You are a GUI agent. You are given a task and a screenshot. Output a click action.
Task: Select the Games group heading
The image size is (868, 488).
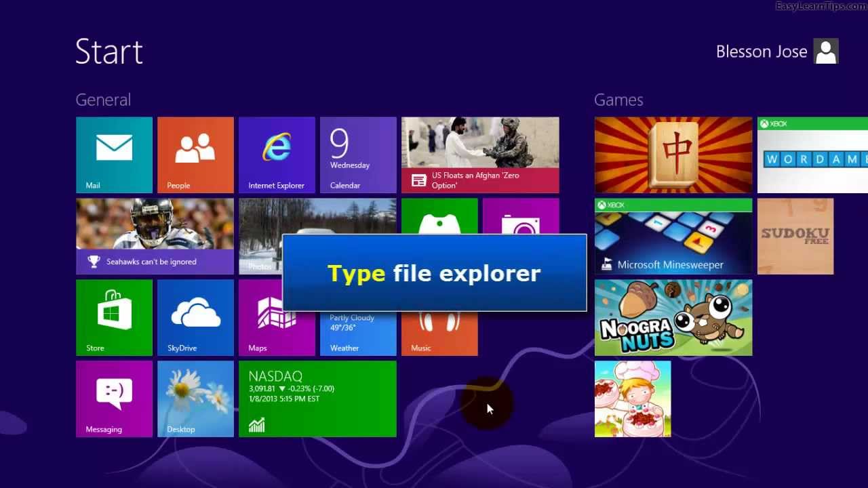click(618, 100)
